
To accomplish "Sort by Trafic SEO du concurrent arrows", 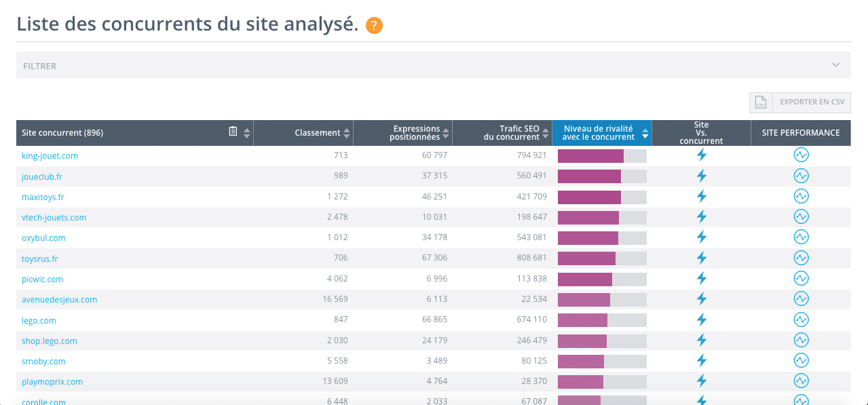I will coord(545,133).
